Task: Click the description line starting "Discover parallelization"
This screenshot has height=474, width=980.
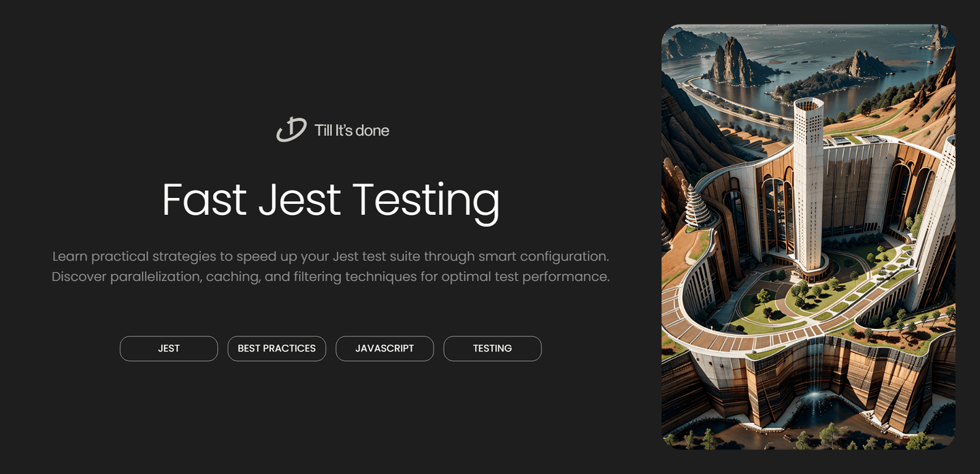Action: 331,277
